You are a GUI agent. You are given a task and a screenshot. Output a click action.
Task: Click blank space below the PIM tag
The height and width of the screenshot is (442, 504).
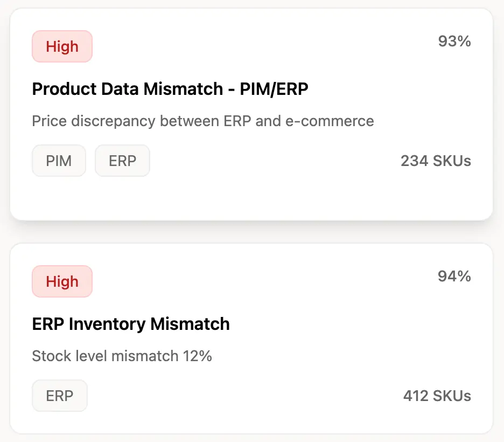coord(59,197)
